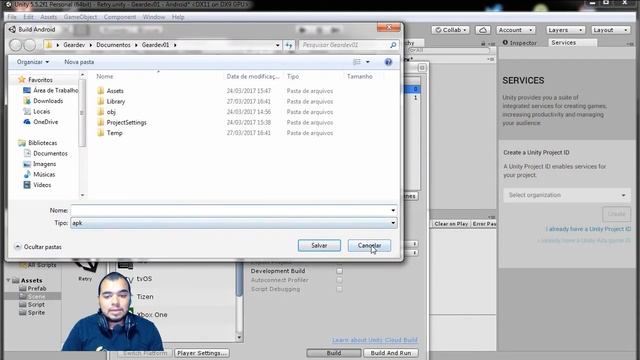
Task: Switch to the Inspector tab
Action: (x=520, y=42)
